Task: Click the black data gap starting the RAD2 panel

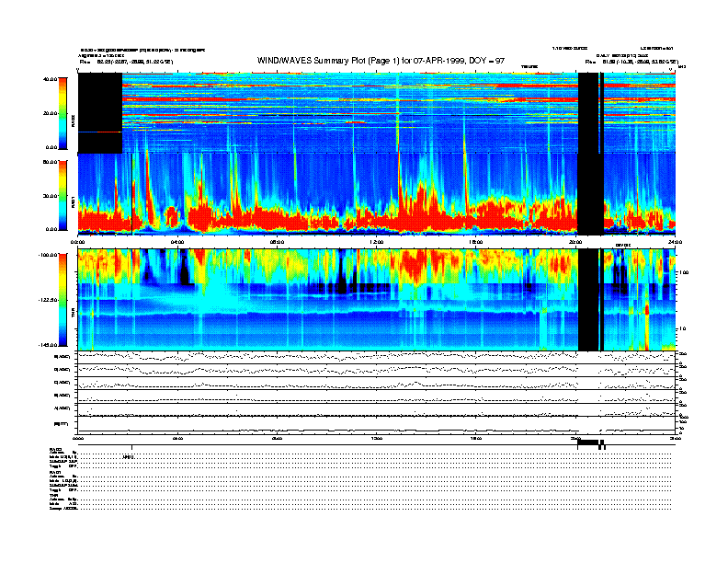Action: (100, 113)
